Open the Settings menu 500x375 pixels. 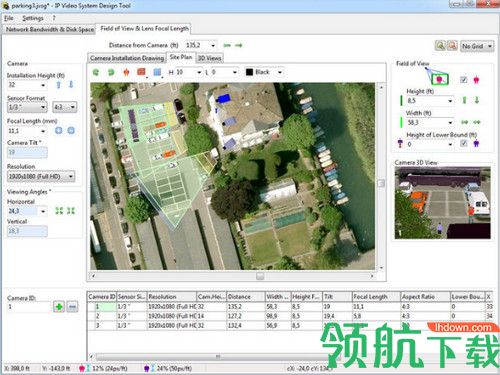(x=33, y=18)
